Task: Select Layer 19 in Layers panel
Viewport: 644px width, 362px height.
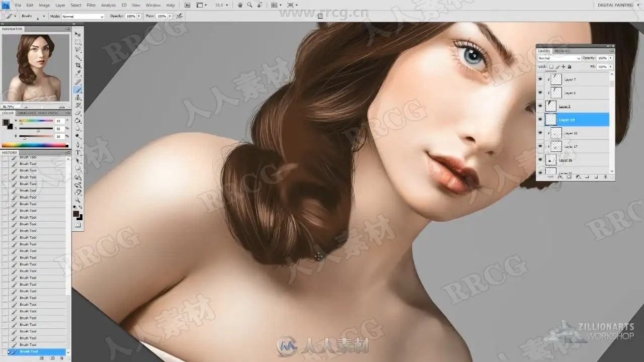Action: 577,120
